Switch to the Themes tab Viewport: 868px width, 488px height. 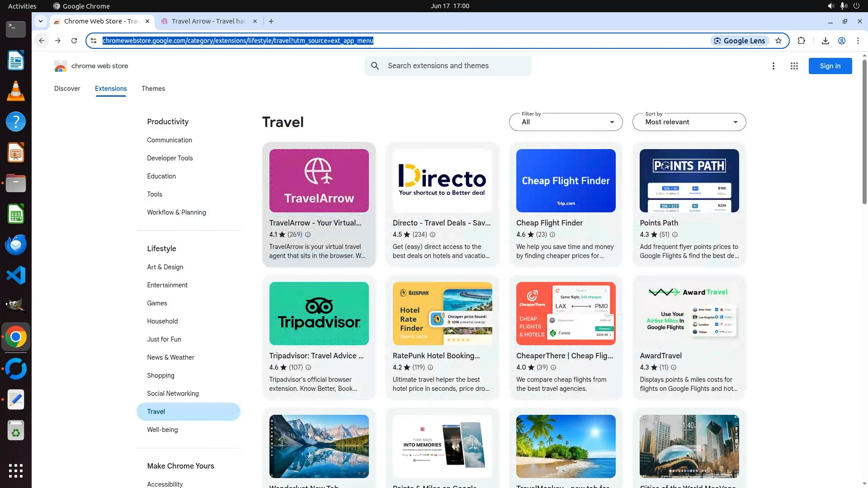(x=153, y=89)
